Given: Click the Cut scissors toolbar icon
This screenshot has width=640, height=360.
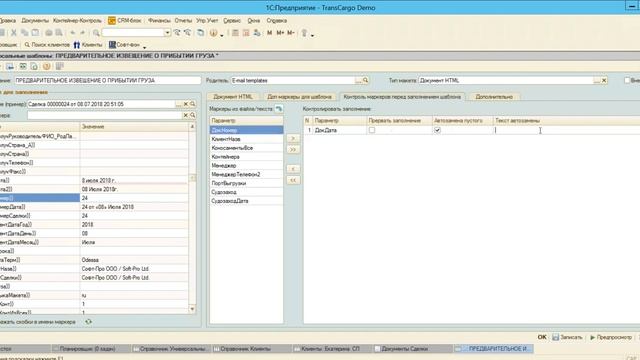Looking at the screenshot, I should (x=14, y=33).
